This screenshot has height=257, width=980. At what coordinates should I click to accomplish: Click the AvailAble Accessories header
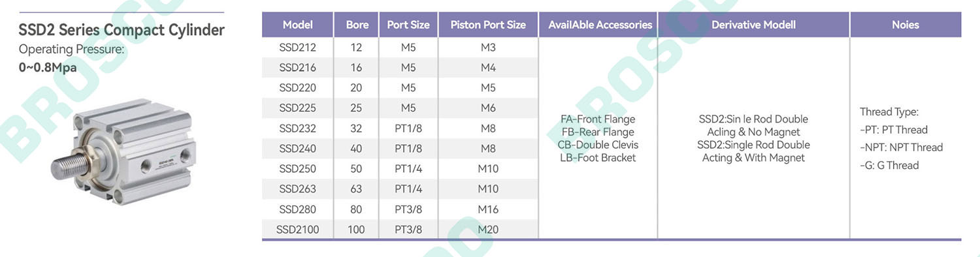coord(600,25)
